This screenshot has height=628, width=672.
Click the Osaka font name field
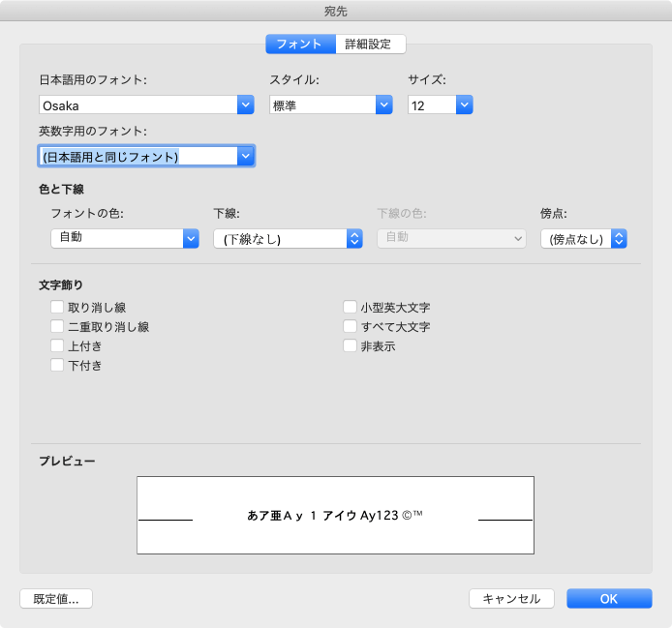point(136,105)
